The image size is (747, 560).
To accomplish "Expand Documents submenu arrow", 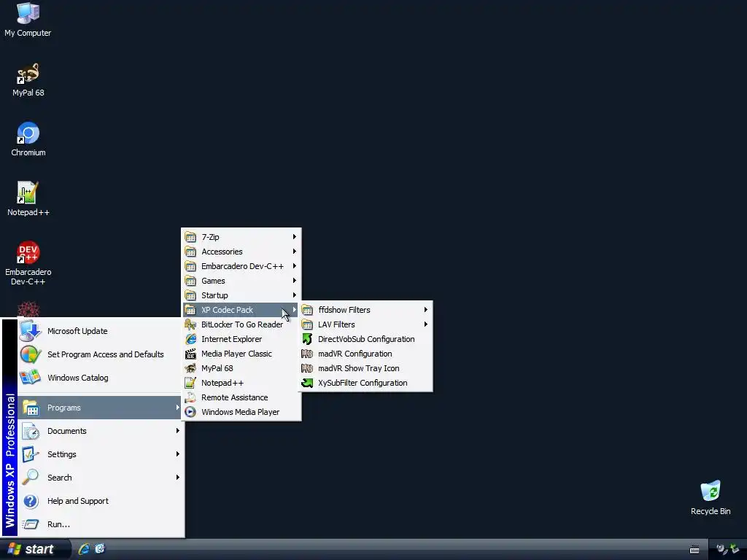I will pos(177,430).
